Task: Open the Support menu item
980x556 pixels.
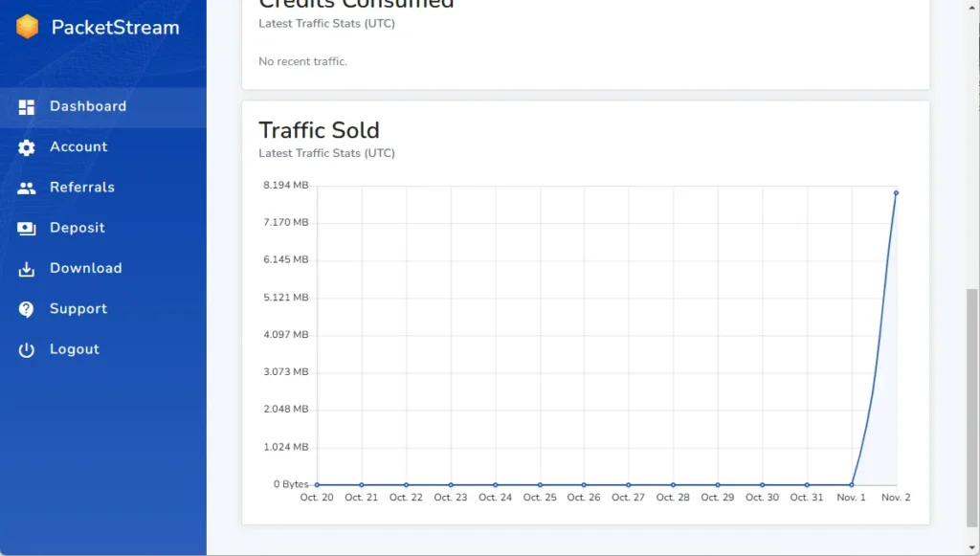Action: [x=103, y=309]
